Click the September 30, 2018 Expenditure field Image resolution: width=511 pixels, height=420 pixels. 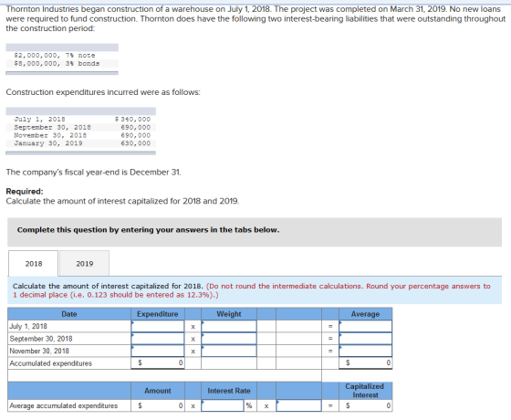click(158, 339)
